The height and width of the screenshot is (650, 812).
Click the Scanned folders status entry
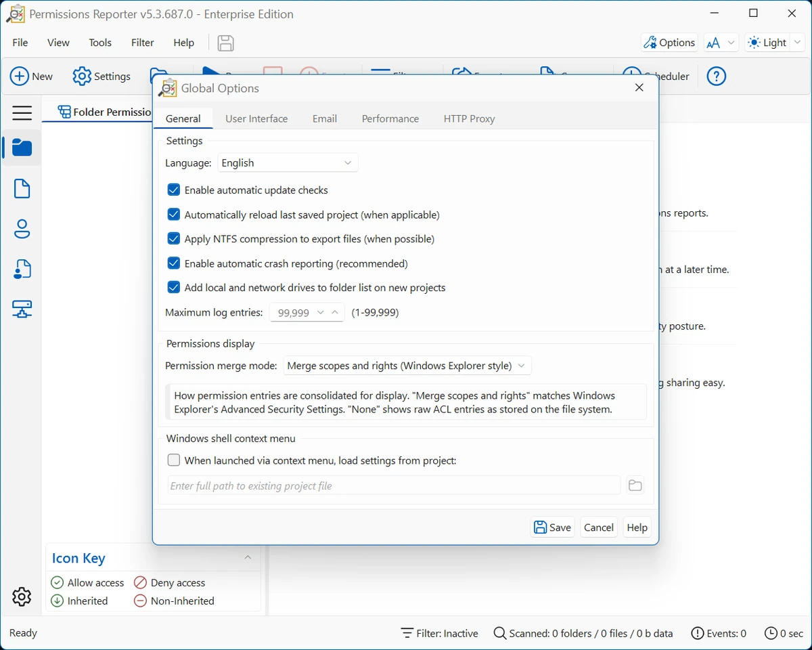pos(583,634)
